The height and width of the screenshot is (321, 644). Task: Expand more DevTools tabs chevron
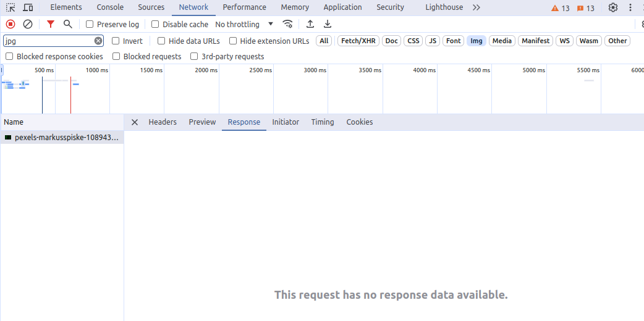pyautogui.click(x=476, y=7)
